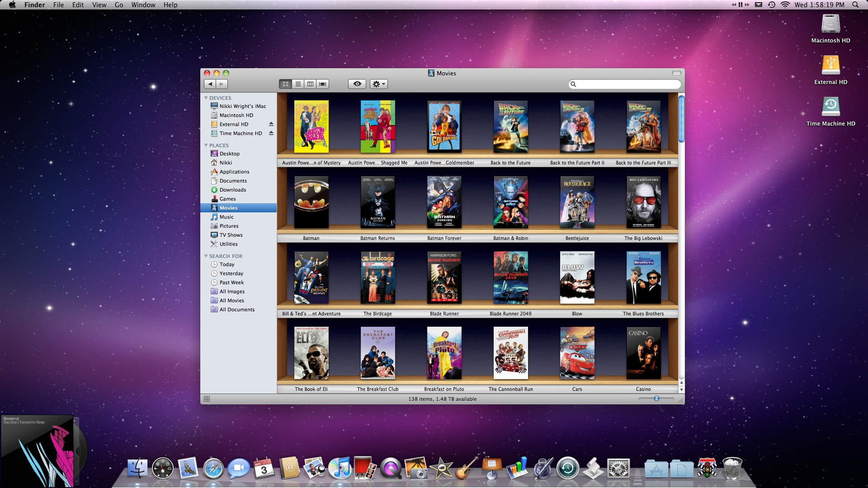Viewport: 868px width, 488px height.
Task: Eject Time Machine HD in sidebar
Action: (x=271, y=133)
